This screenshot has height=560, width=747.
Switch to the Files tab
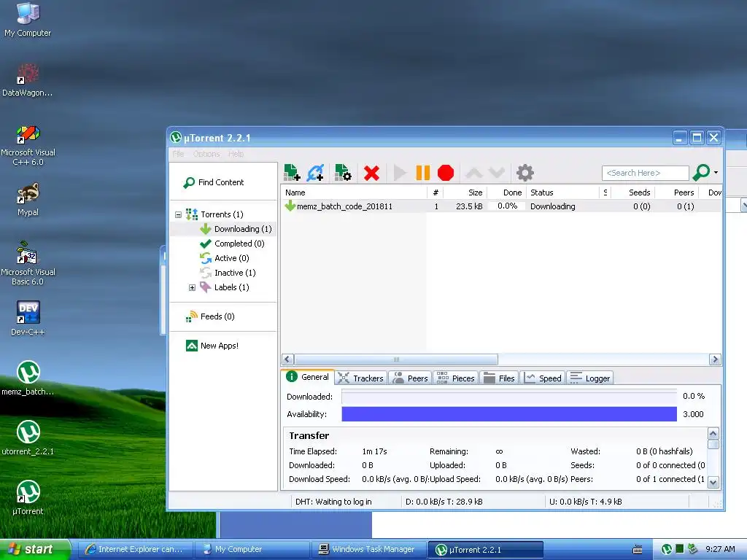coord(499,378)
